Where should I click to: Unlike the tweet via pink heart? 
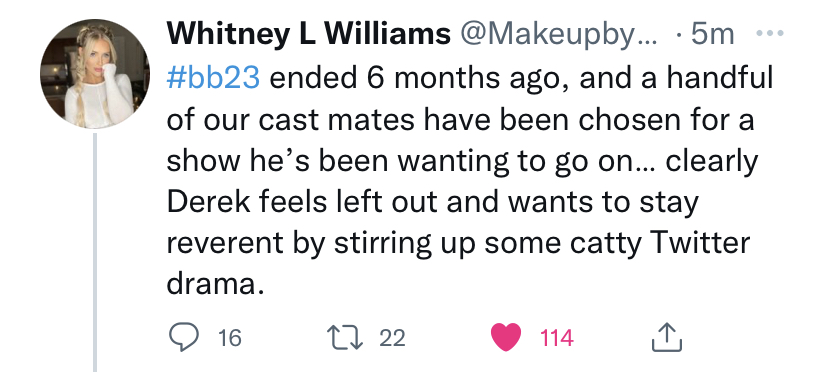506,337
